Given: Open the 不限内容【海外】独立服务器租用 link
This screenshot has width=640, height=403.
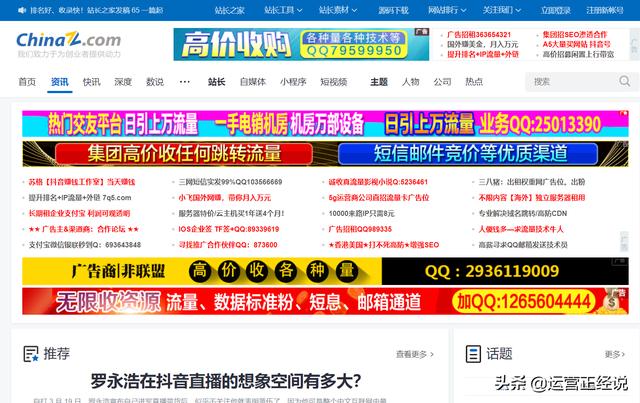Looking at the screenshot, I should pyautogui.click(x=532, y=198).
